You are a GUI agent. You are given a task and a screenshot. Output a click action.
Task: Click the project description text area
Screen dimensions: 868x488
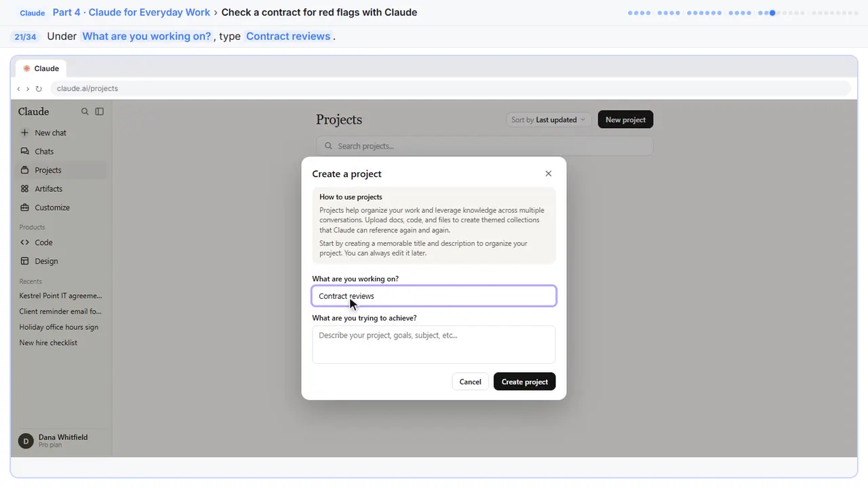tap(434, 344)
